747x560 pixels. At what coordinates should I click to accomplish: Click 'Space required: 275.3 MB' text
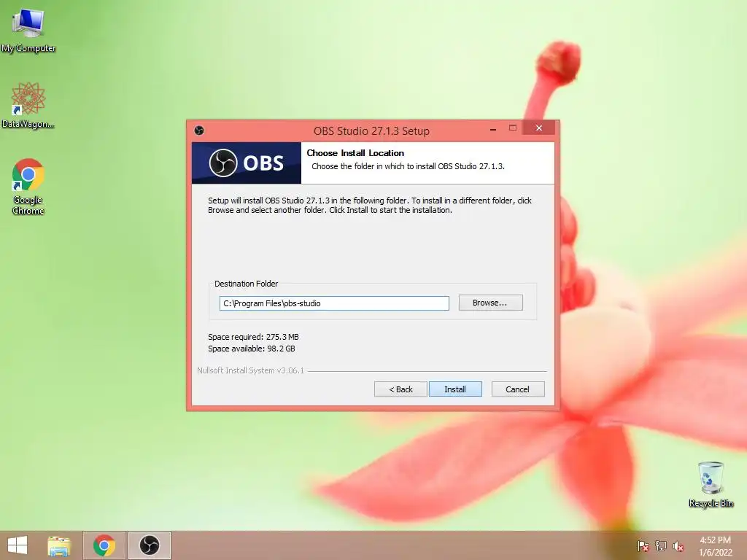coord(253,337)
